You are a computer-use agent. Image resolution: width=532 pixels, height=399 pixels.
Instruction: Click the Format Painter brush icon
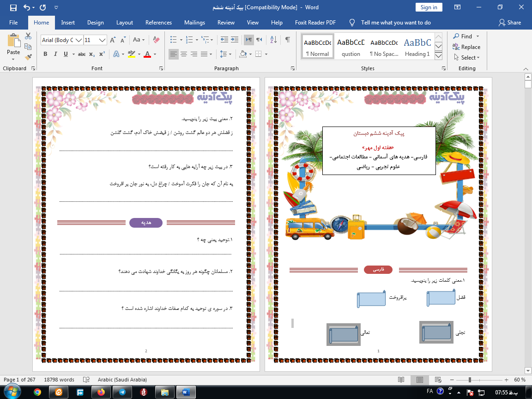[x=28, y=57]
